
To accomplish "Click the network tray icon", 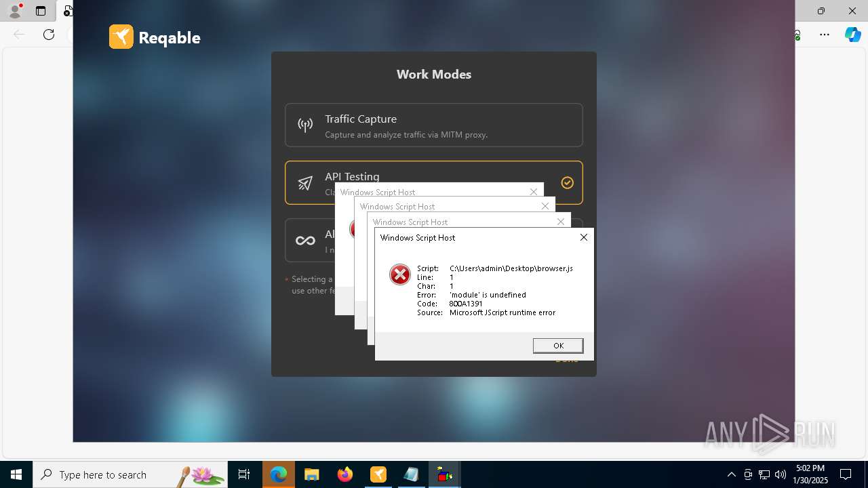I will [764, 474].
